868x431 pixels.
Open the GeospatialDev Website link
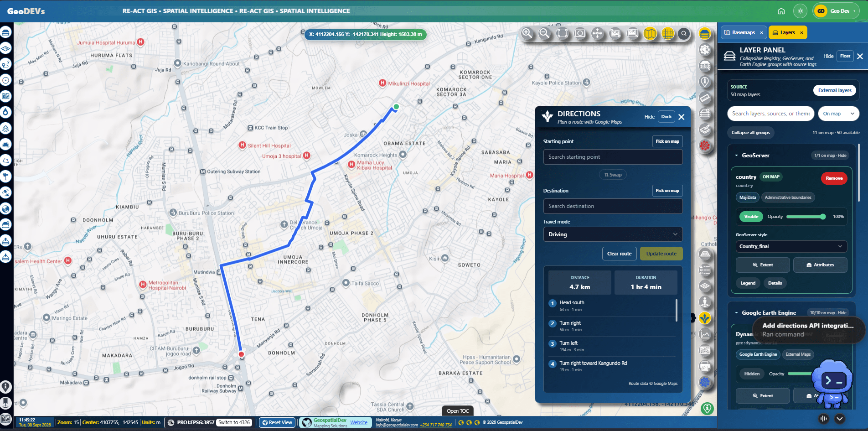click(359, 422)
